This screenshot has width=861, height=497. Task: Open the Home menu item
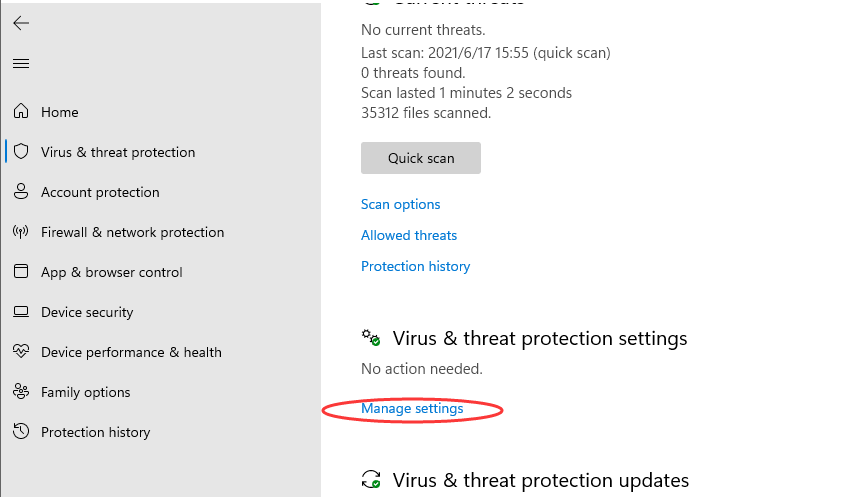point(59,112)
